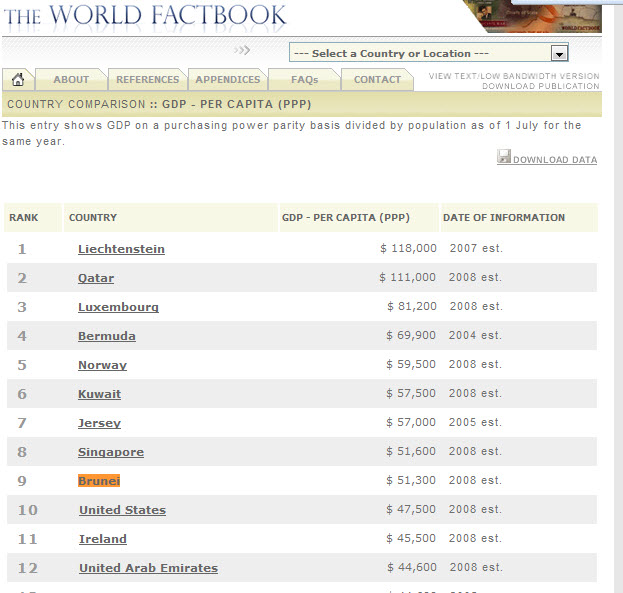
Task: Click the Download Data link text
Action: pyautogui.click(x=555, y=160)
